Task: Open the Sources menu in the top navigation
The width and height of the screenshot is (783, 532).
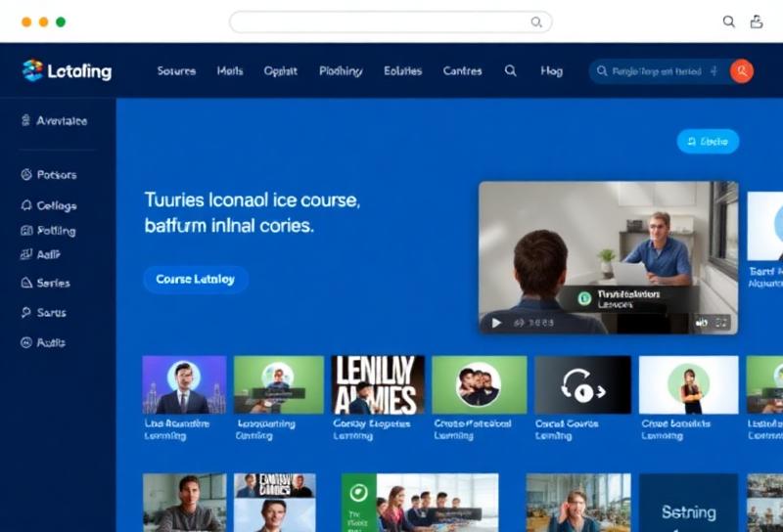Action: [x=176, y=70]
